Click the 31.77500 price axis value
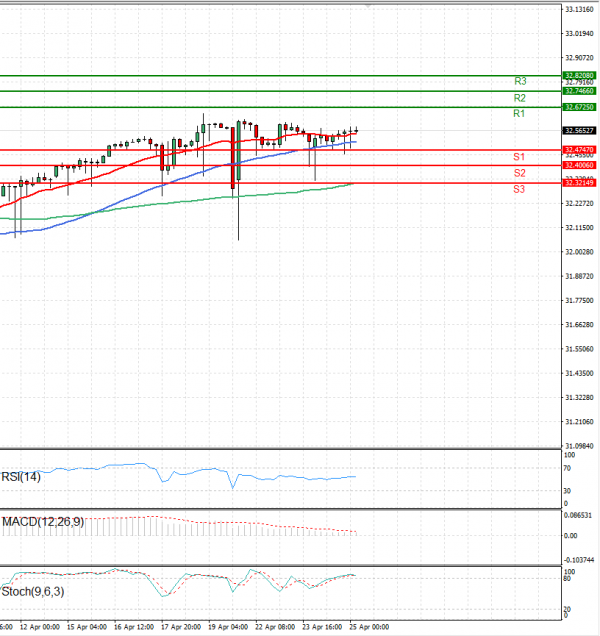The width and height of the screenshot is (600, 636). [x=579, y=301]
